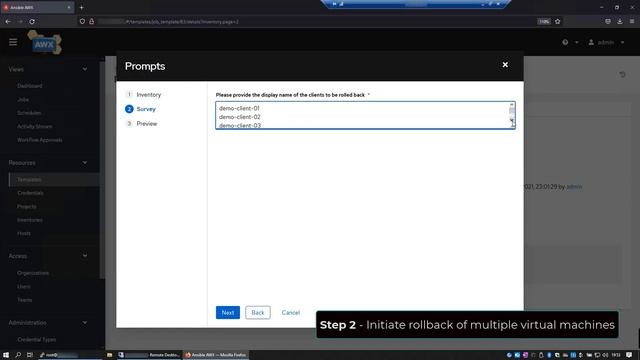Open the Windows Start menu
The width and height of the screenshot is (640, 360).
(x=6, y=355)
